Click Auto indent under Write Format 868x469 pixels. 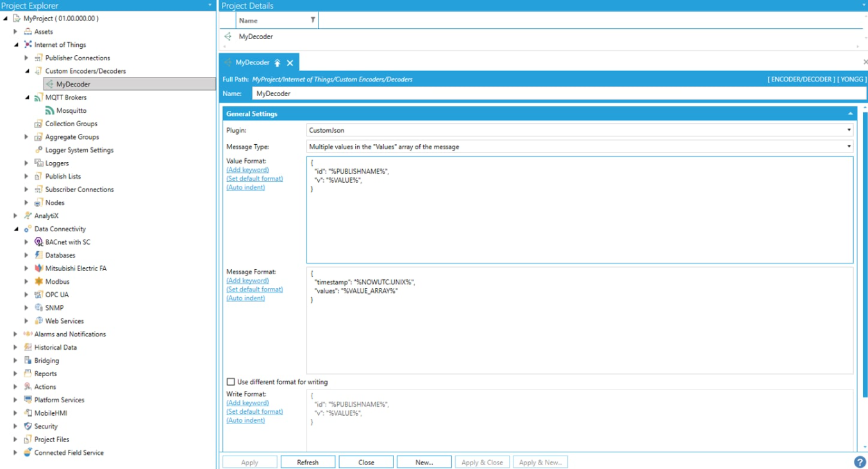246,420
